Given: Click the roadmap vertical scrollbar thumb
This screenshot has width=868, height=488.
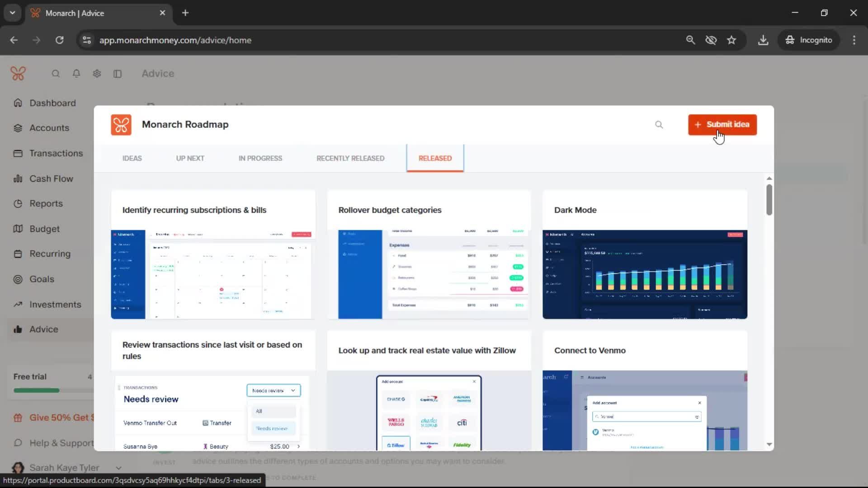Looking at the screenshot, I should (769, 199).
